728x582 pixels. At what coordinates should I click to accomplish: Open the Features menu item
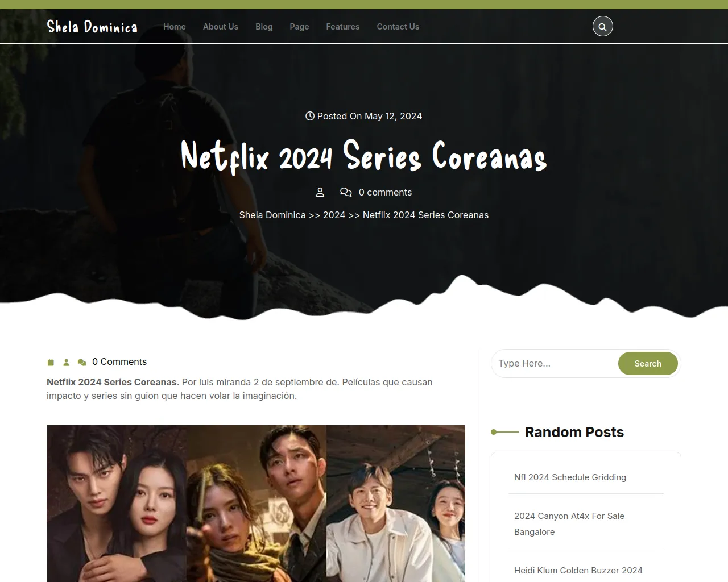[343, 27]
